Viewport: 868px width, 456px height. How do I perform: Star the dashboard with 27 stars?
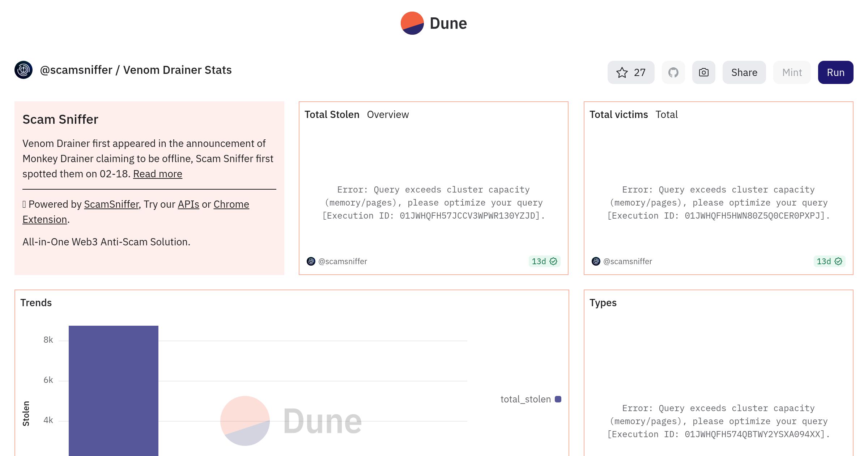point(631,72)
